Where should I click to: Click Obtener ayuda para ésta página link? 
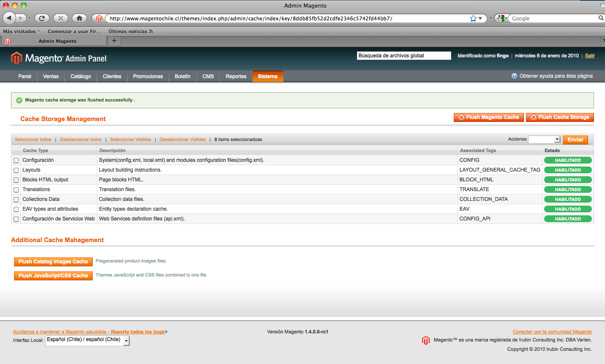pyautogui.click(x=556, y=76)
